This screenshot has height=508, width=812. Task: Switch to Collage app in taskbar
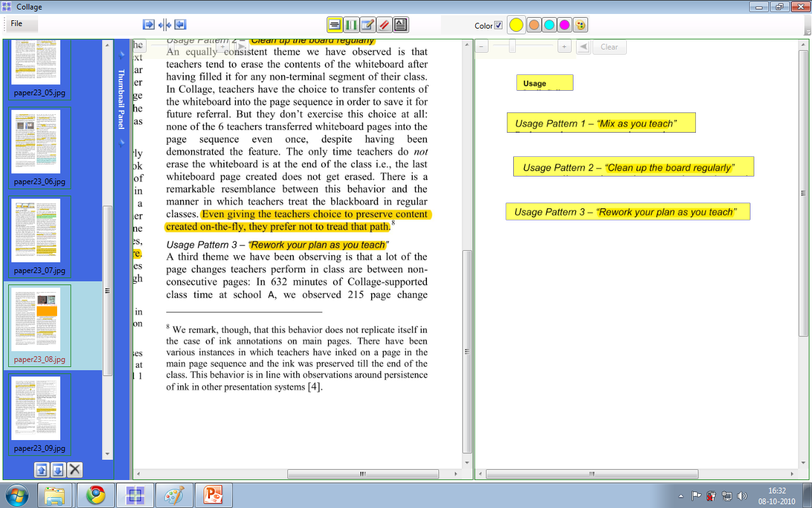(x=135, y=495)
